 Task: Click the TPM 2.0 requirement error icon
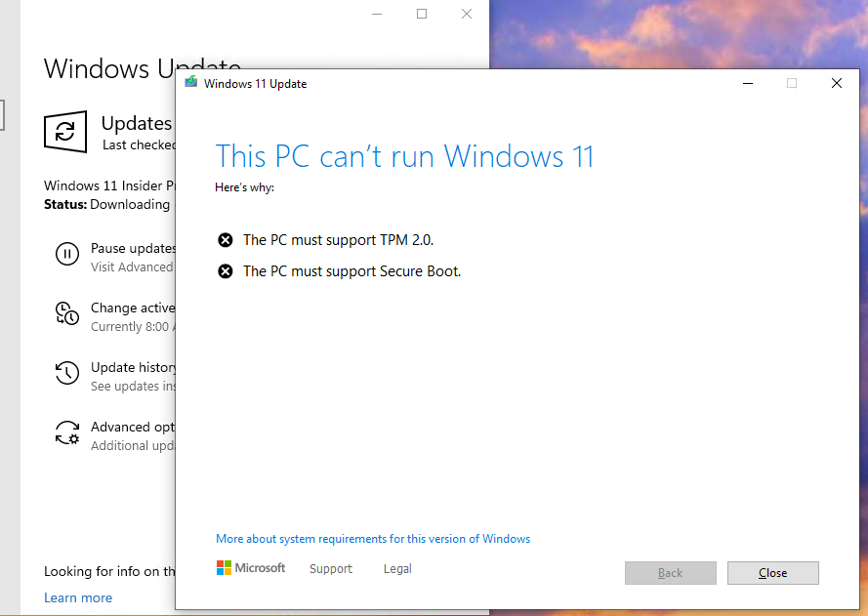click(224, 239)
